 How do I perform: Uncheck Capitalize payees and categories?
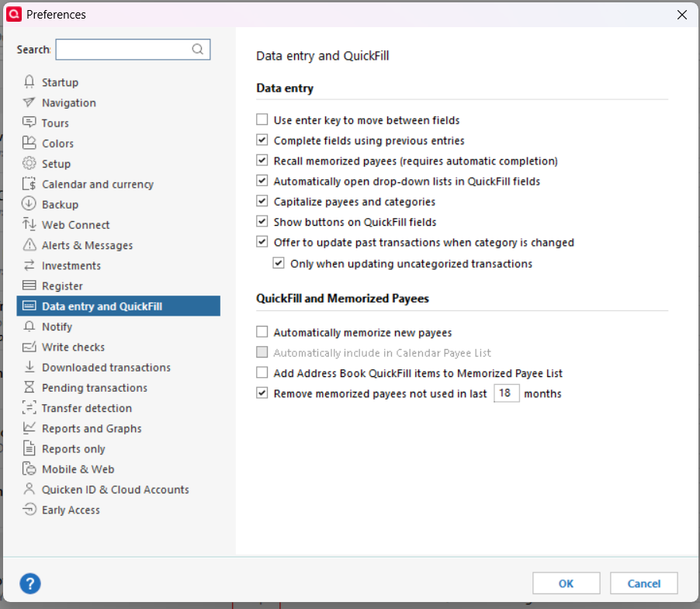(x=262, y=201)
